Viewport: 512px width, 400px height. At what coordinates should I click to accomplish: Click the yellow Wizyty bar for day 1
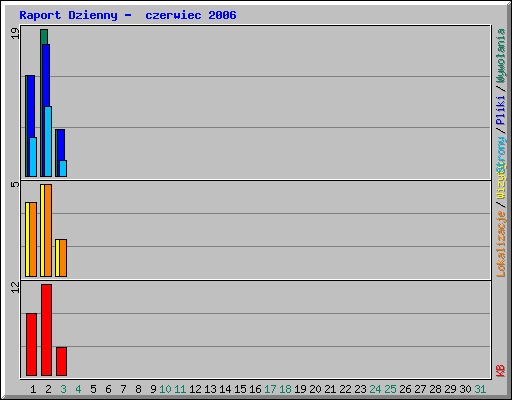[27, 239]
